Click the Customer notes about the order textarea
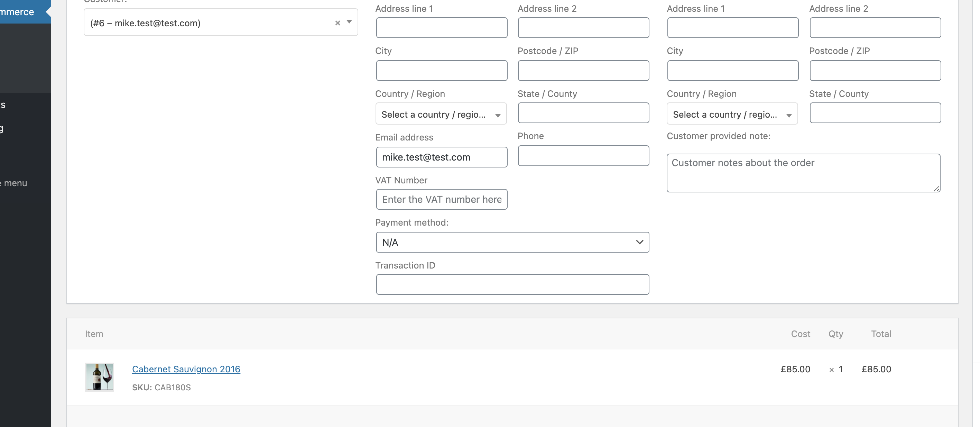Screen dimensions: 980x427 (x=804, y=173)
